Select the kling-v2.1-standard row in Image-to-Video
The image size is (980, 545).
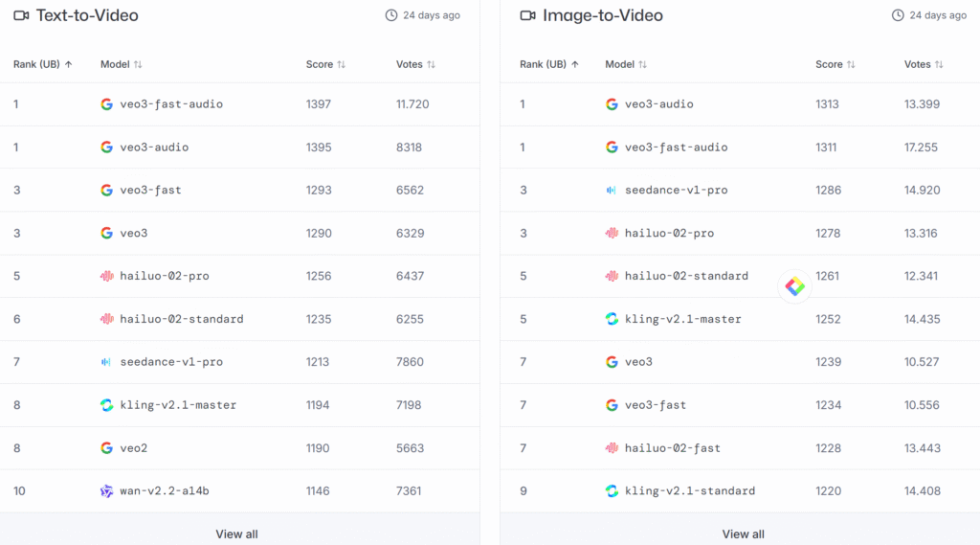click(x=689, y=491)
